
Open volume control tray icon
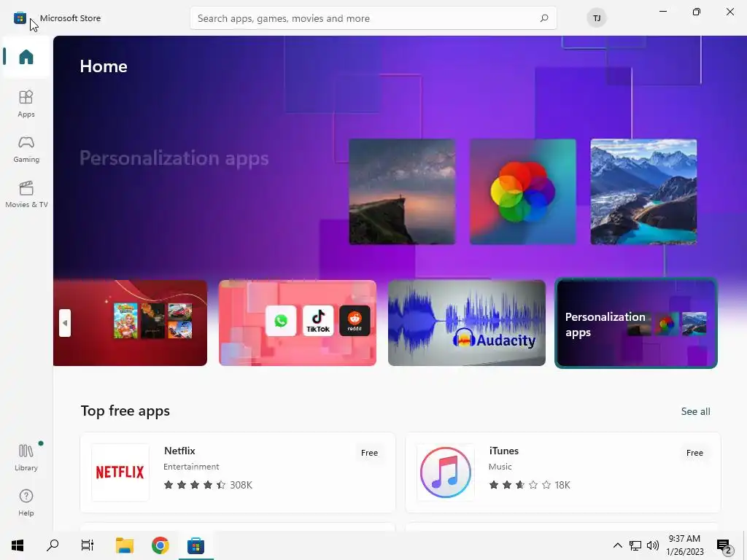pyautogui.click(x=653, y=545)
